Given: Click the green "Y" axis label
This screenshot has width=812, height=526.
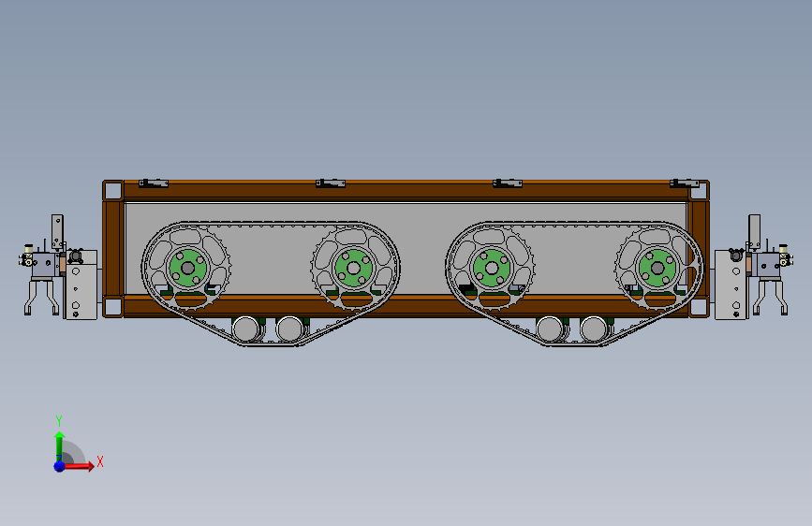Looking at the screenshot, I should (59, 420).
